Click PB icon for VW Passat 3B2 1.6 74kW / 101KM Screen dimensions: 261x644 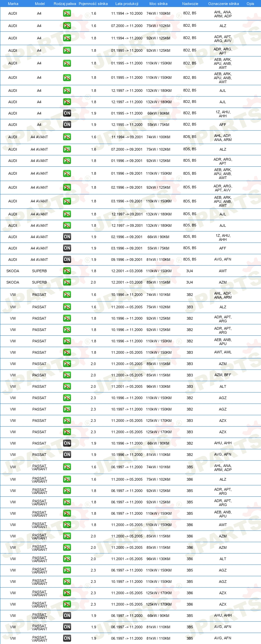click(x=67, y=295)
